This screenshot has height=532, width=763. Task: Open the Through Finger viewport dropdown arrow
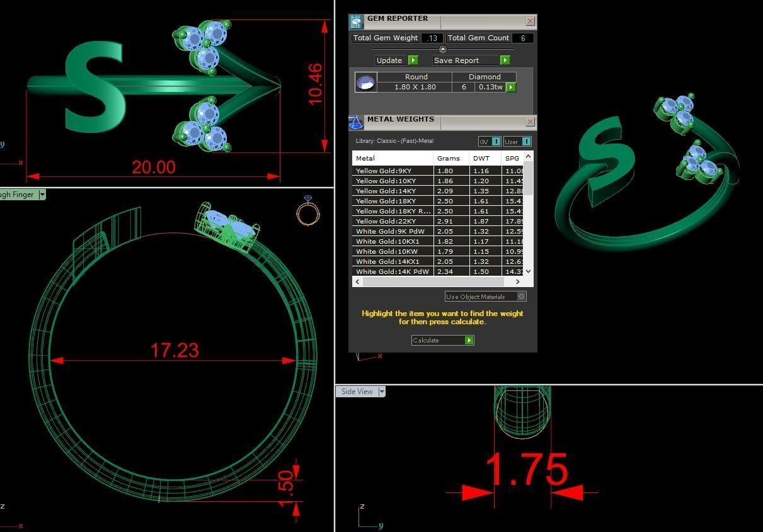[x=42, y=195]
